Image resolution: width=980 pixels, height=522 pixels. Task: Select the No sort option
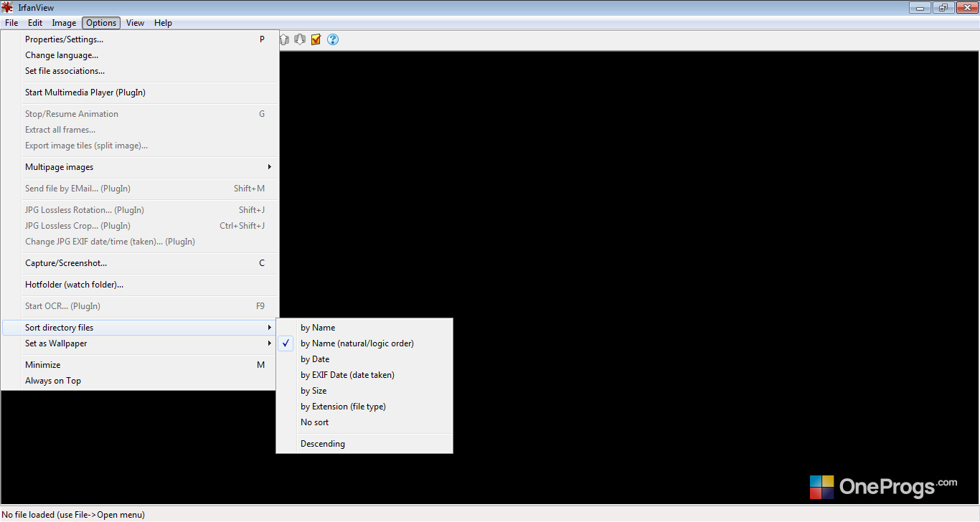(364, 422)
